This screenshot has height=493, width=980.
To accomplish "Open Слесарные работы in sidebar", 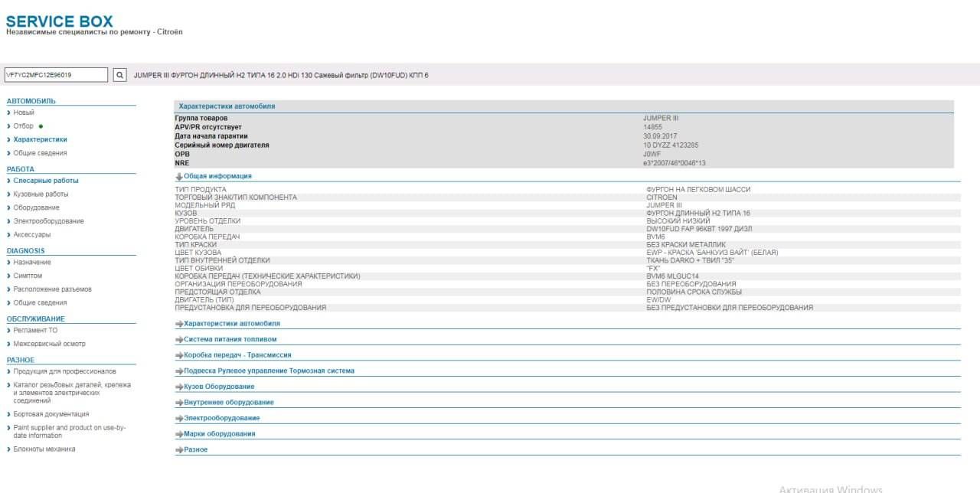I will click(46, 181).
